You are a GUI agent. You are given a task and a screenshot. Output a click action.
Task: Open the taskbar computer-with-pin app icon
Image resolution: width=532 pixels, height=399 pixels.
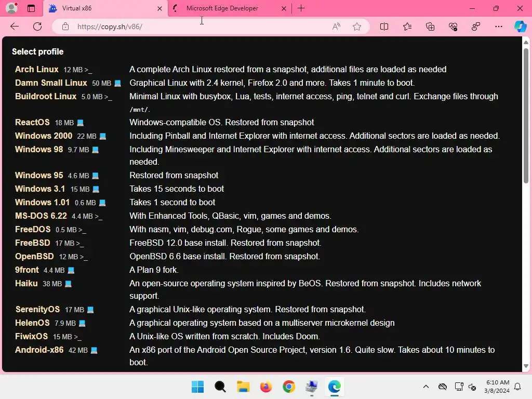click(312, 387)
